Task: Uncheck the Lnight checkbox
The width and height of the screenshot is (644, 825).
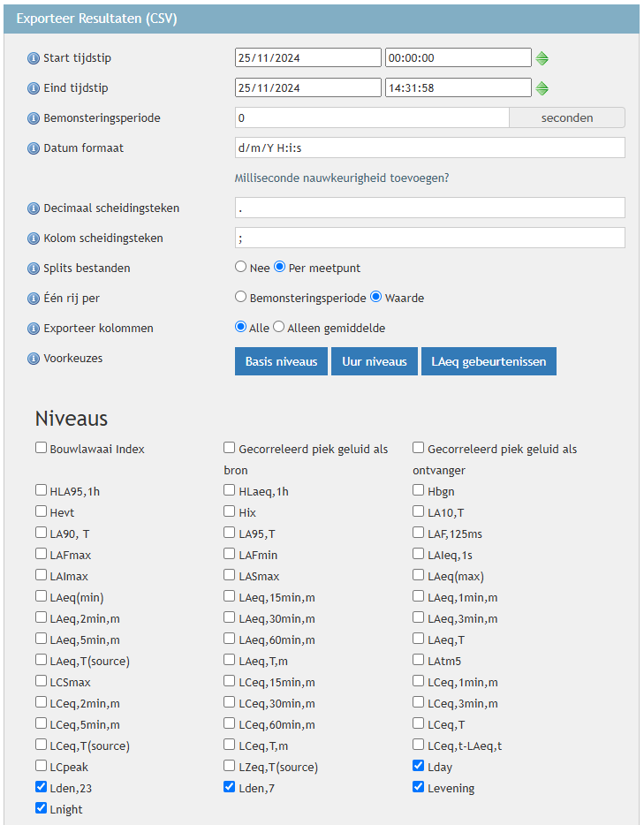Action: 42,808
